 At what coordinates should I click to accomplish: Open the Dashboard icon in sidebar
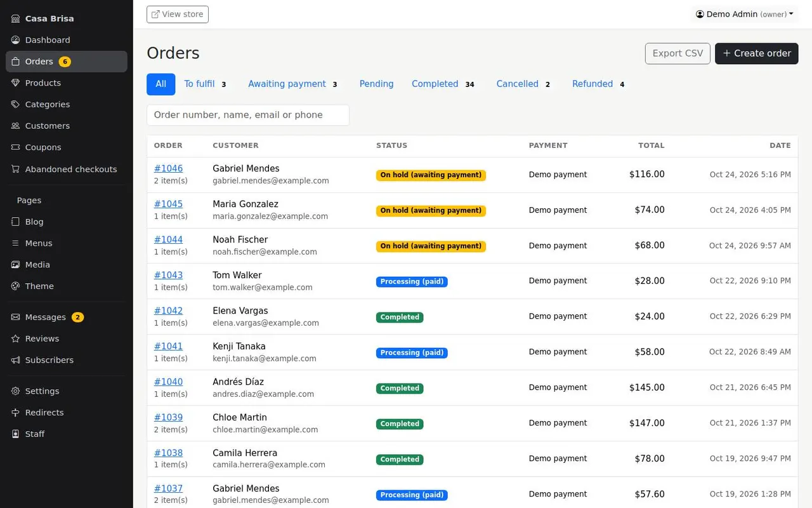click(15, 40)
